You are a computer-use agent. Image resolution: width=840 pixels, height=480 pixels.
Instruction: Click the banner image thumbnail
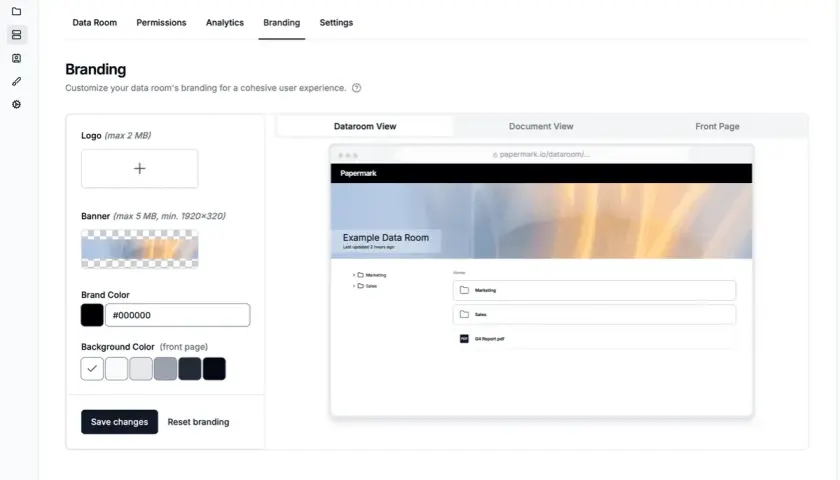click(x=140, y=249)
